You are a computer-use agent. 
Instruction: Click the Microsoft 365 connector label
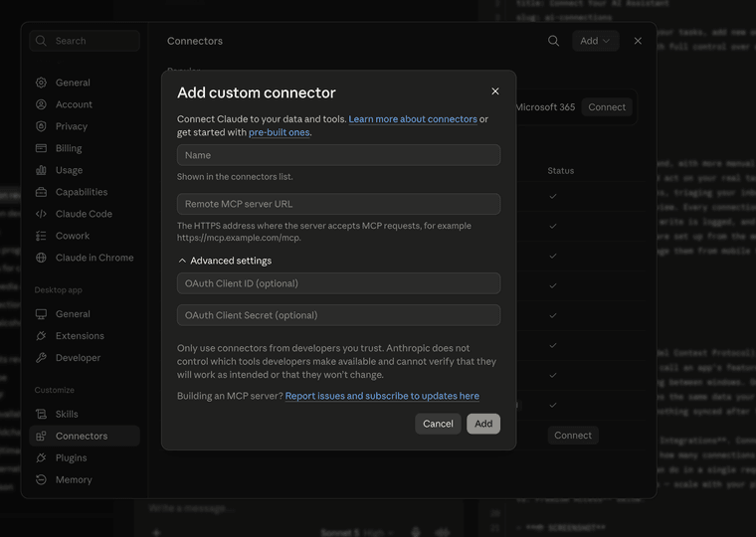tap(545, 107)
